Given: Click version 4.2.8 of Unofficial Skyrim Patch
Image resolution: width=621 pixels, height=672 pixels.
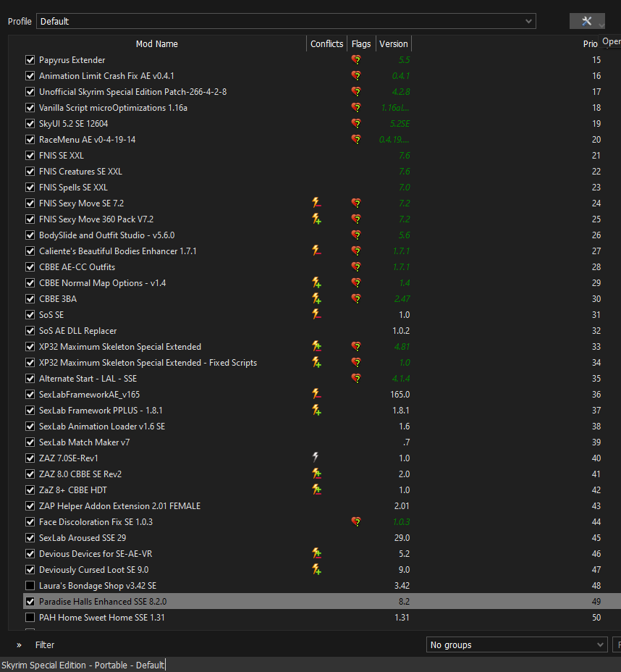Looking at the screenshot, I should 401,92.
